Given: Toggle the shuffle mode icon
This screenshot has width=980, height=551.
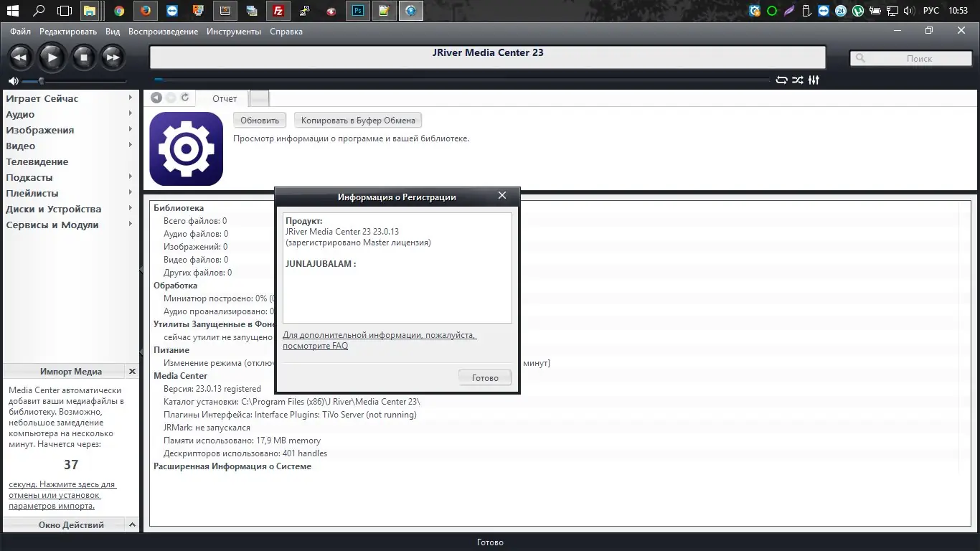Looking at the screenshot, I should point(798,80).
